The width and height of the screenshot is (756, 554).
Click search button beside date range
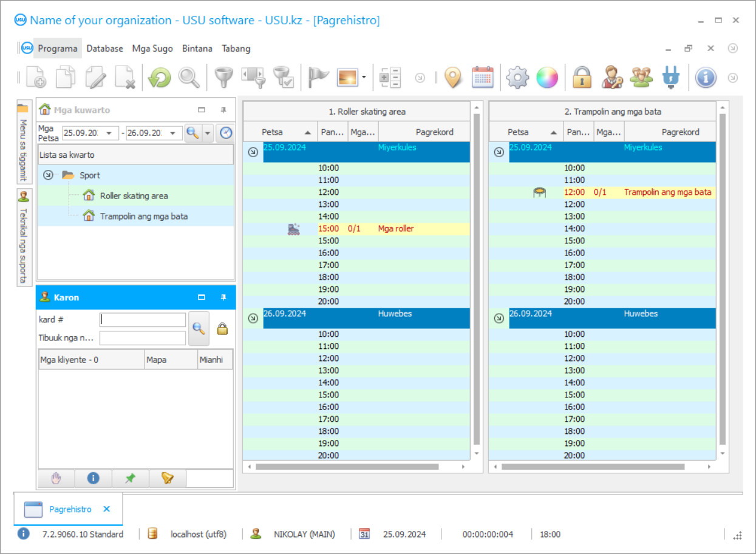(x=192, y=133)
